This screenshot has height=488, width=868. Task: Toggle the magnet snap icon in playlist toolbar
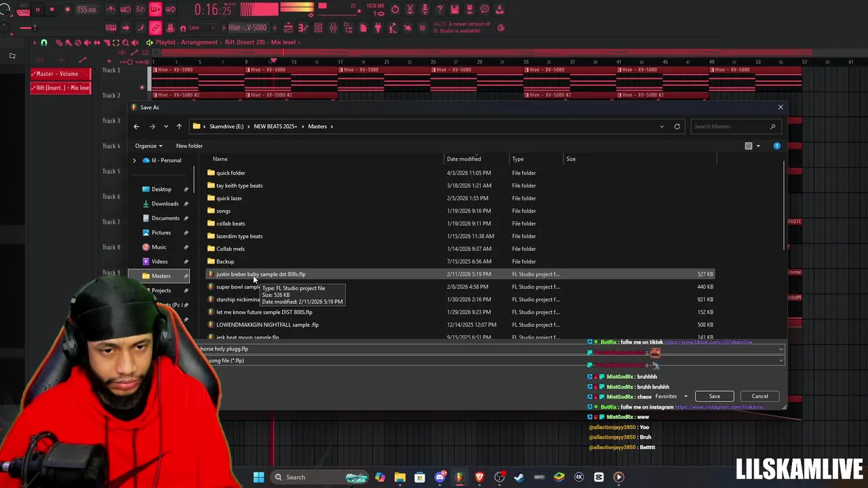pyautogui.click(x=43, y=42)
